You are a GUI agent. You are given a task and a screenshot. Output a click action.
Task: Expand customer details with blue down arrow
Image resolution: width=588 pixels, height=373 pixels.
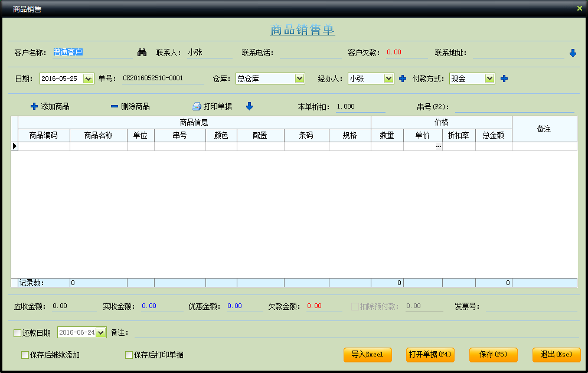coord(573,53)
